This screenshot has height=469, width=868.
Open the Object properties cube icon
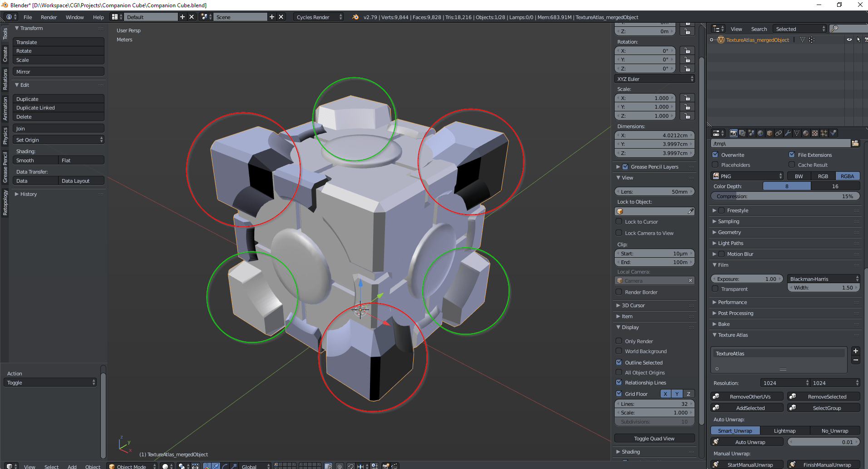[769, 133]
